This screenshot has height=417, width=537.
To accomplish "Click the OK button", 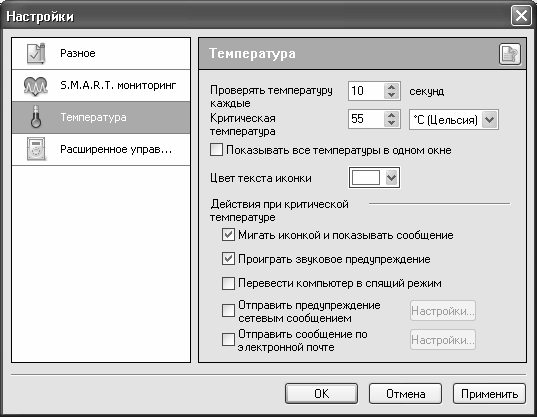I will [321, 394].
